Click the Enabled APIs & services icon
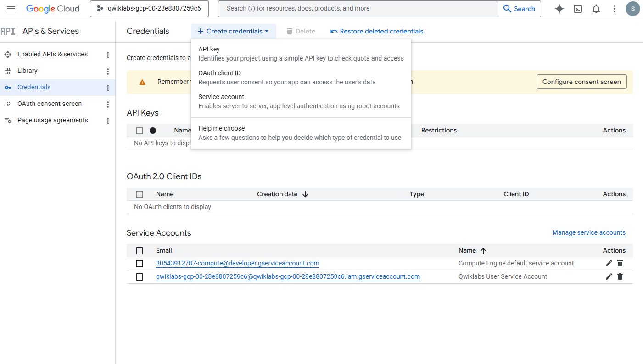Screen dimensions: 643x364 [x=8, y=54]
